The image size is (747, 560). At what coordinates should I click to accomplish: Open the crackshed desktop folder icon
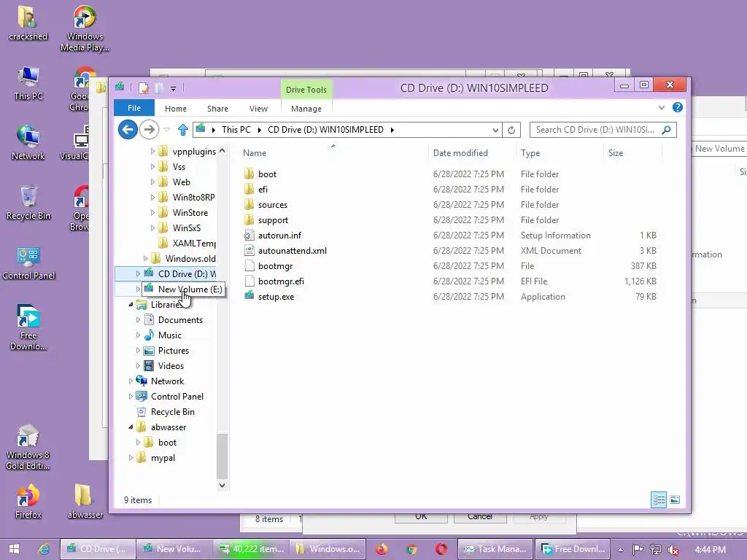click(28, 23)
